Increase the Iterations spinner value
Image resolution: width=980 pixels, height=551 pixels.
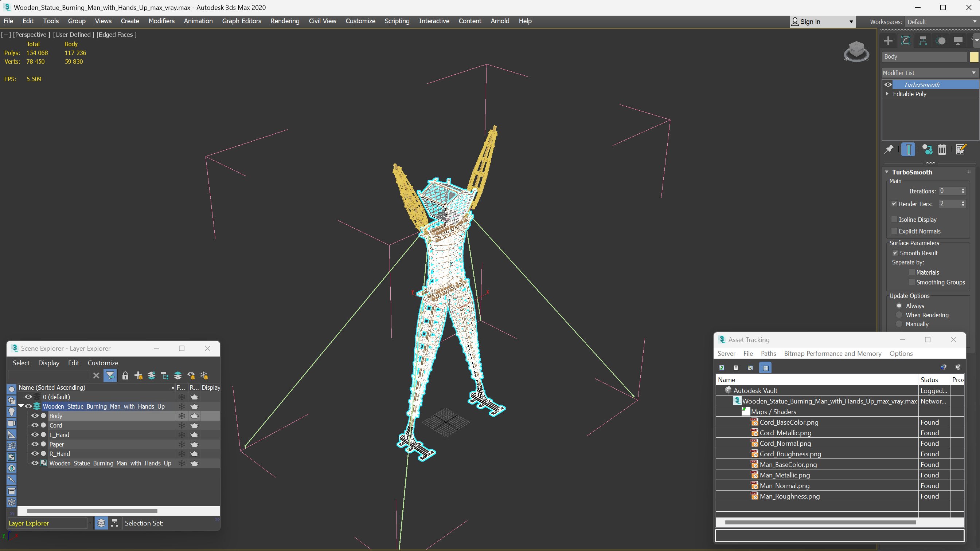click(x=963, y=189)
